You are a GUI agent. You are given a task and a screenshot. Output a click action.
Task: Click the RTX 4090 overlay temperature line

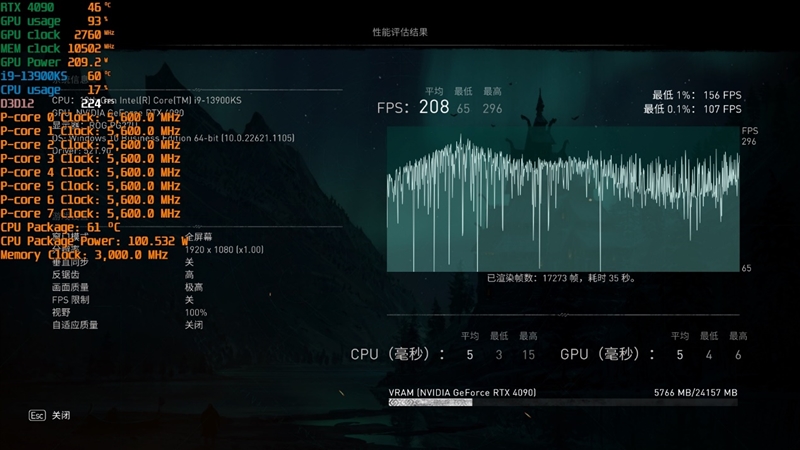pos(56,7)
